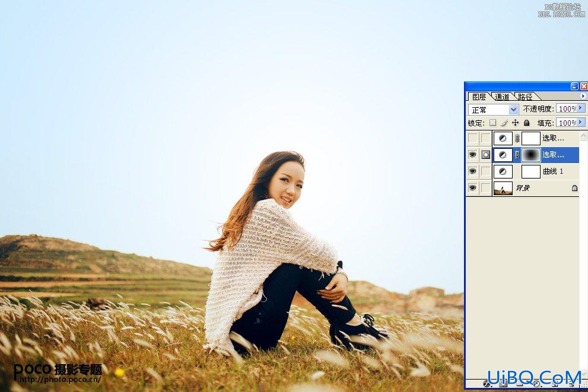Toggle link box of 背景 layer
588x392 pixels.
point(485,188)
